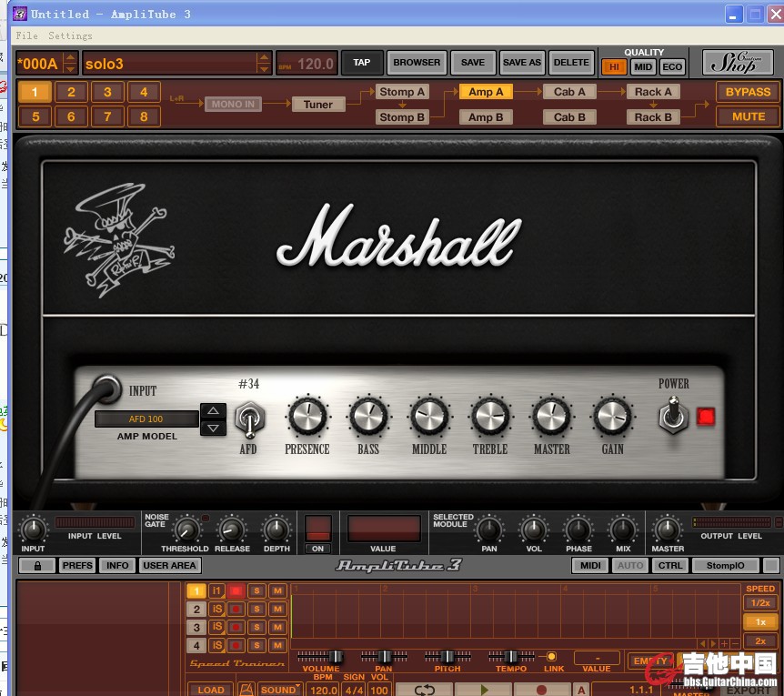The width and height of the screenshot is (784, 696).
Task: Adjust the Speed Trainer VOLUME slider
Action: click(320, 656)
